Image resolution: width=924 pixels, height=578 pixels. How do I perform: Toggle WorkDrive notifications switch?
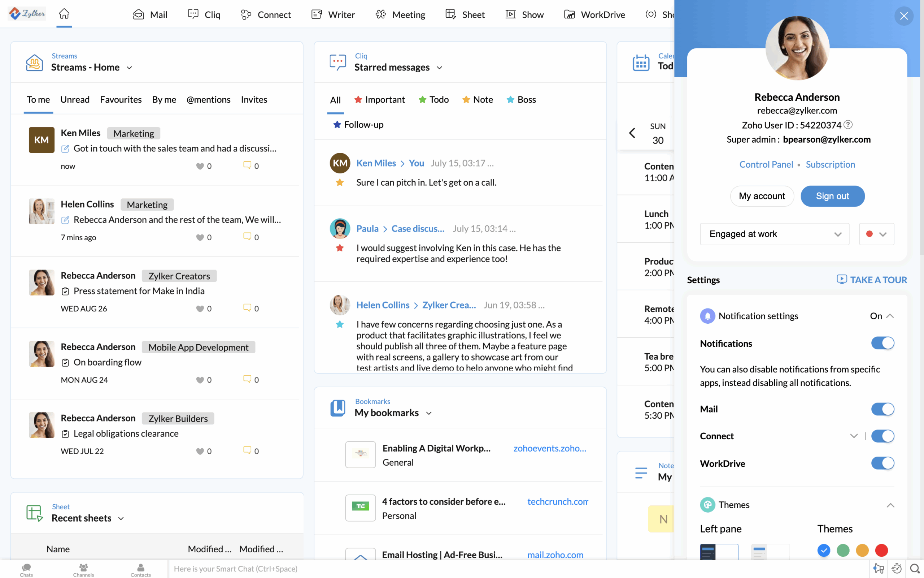click(x=882, y=463)
